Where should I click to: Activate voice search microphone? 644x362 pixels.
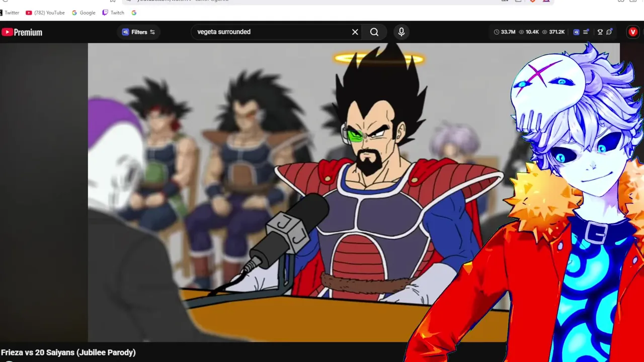coord(401,32)
